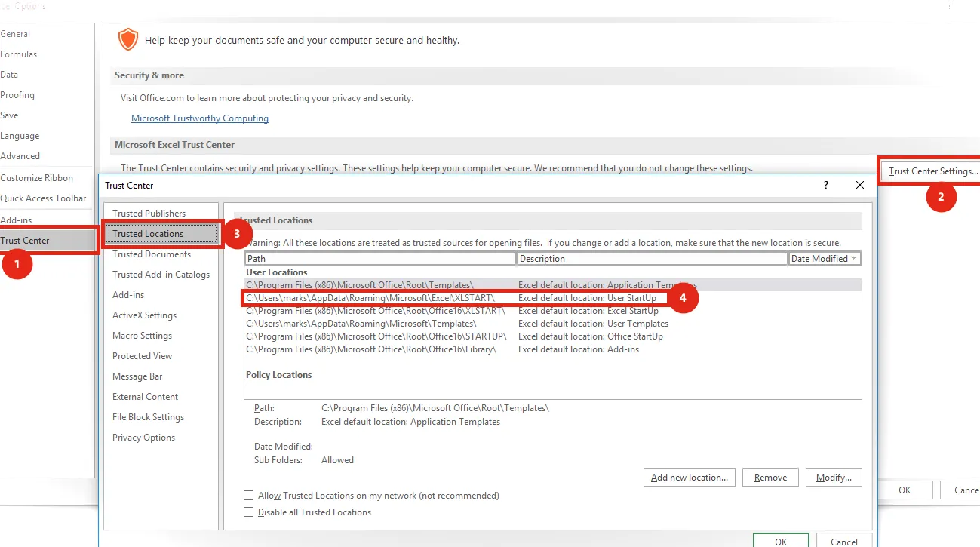Go to Save options category

[x=9, y=115]
